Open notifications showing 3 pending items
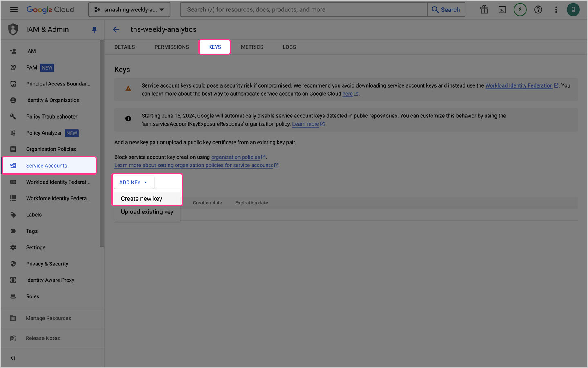Viewport: 588px width, 368px height. [x=520, y=9]
